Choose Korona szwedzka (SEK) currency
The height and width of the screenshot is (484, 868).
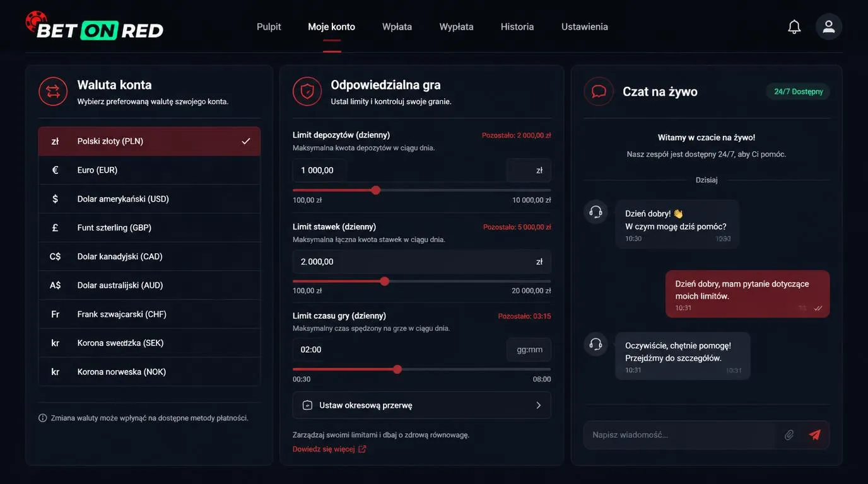[150, 343]
